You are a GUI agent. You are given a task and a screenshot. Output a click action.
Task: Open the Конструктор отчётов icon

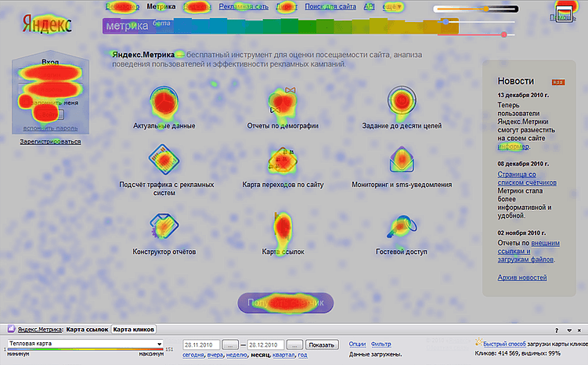coord(164,226)
